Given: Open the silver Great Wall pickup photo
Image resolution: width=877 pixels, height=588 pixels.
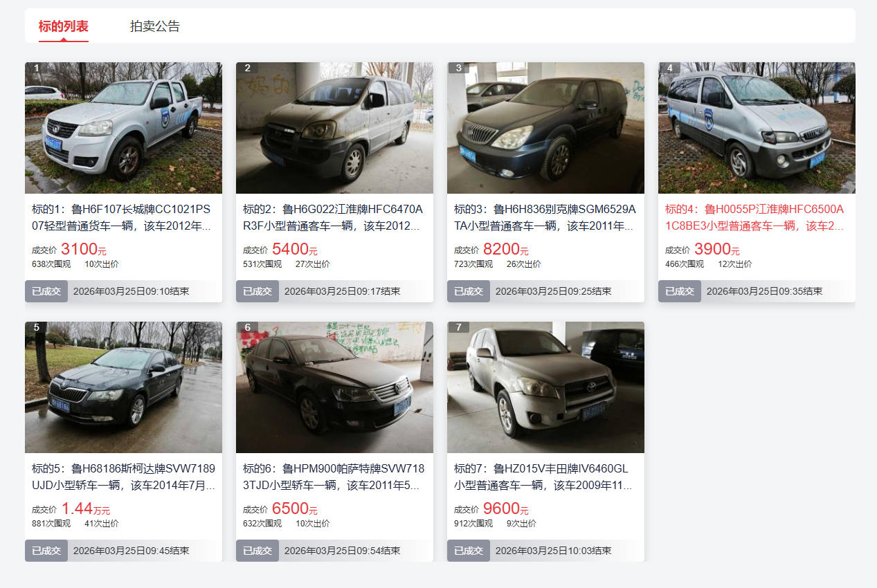Looking at the screenshot, I should [123, 128].
